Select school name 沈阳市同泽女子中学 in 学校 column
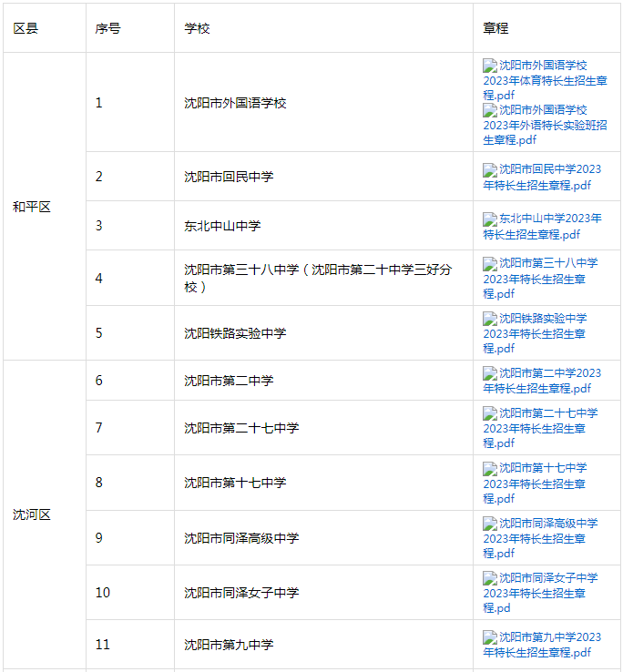The image size is (623, 672). [x=241, y=593]
